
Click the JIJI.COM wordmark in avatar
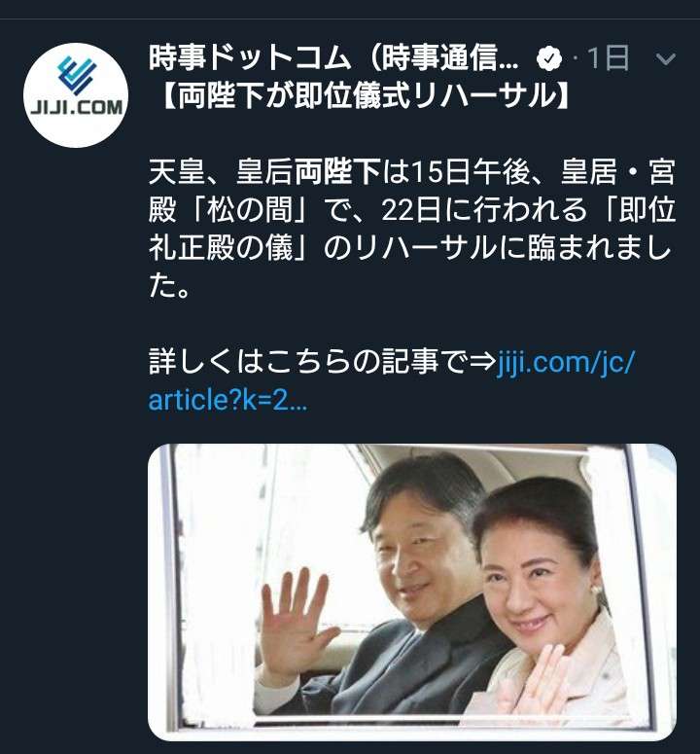pyautogui.click(x=77, y=107)
